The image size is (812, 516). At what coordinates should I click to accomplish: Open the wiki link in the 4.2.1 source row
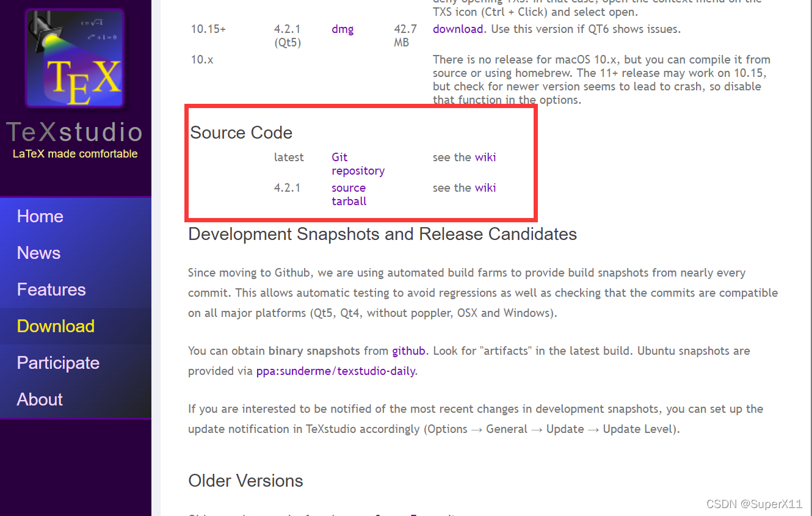tap(485, 187)
